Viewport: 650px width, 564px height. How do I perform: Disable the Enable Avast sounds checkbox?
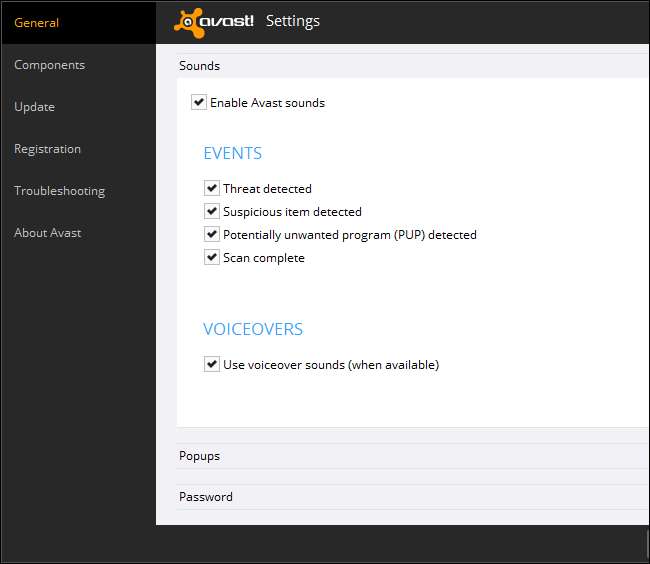pos(199,102)
